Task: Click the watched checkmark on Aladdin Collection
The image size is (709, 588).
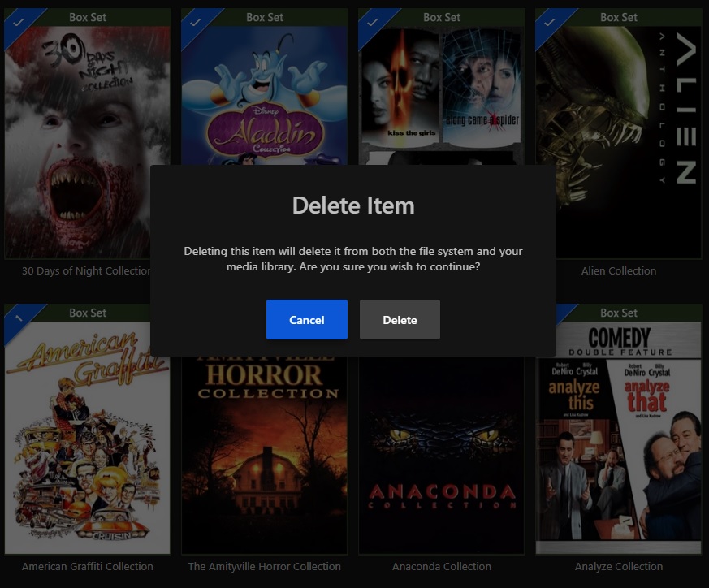Action: (x=195, y=22)
